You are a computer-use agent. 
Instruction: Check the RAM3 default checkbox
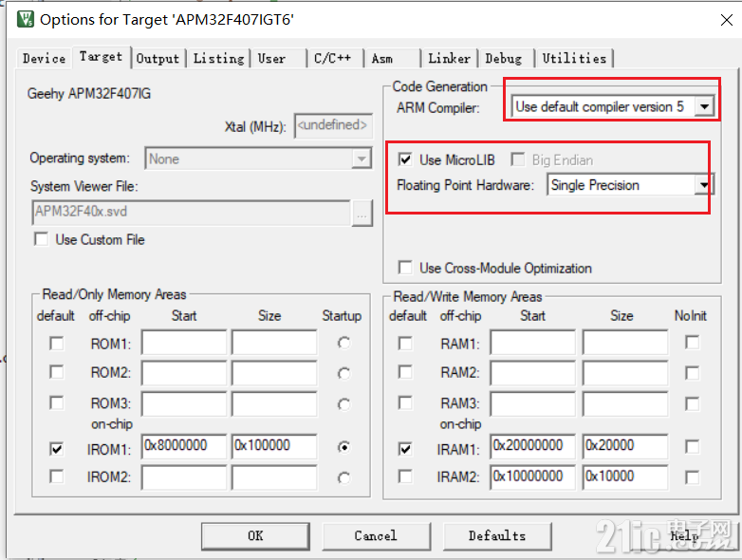[405, 402]
